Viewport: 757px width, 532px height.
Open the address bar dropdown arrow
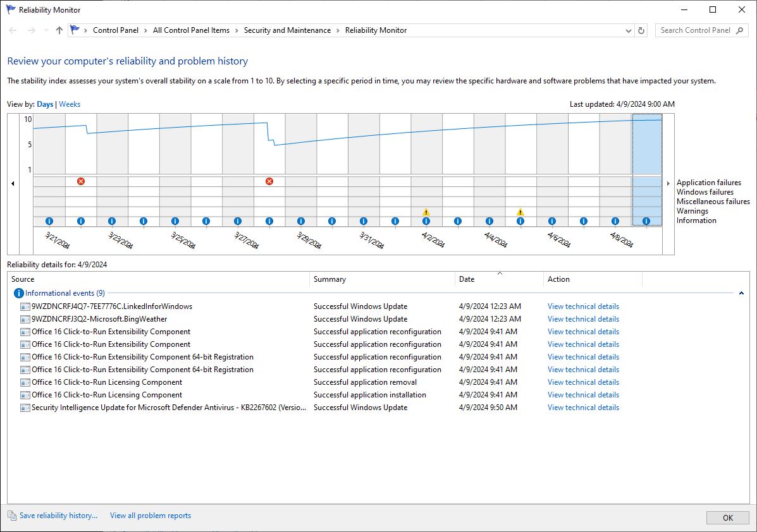click(x=628, y=30)
